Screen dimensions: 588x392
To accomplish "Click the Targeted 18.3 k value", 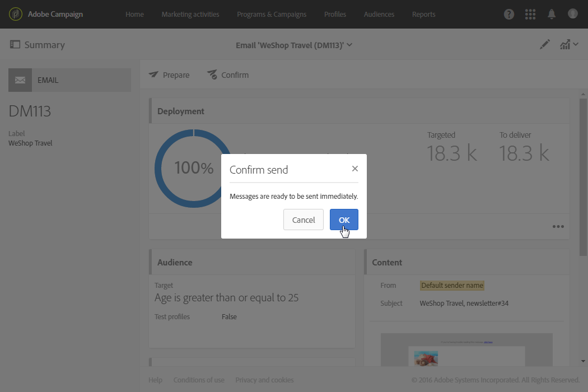I will [452, 153].
